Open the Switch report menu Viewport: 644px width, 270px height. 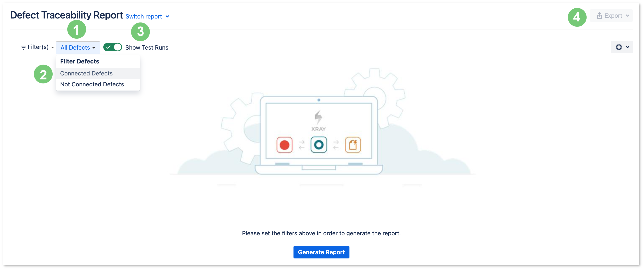(147, 16)
